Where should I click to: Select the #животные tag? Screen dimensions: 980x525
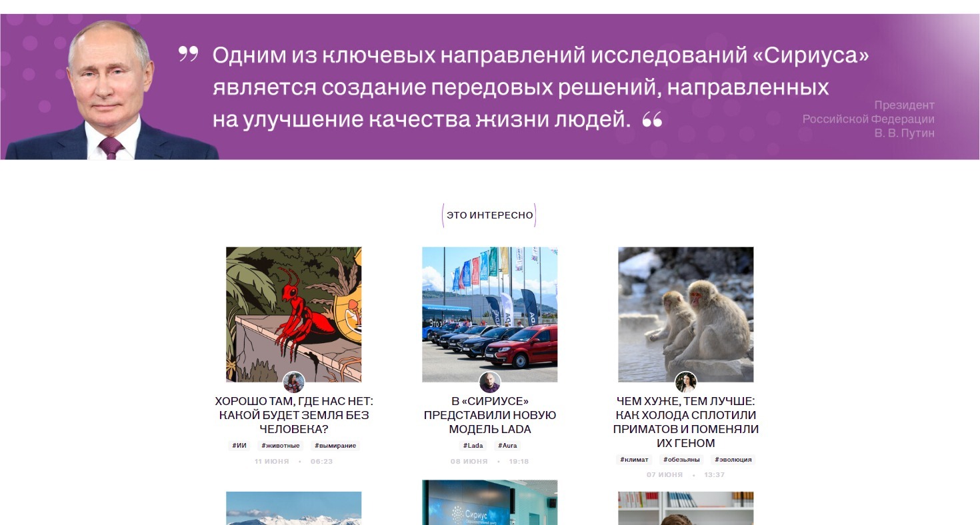coord(281,446)
